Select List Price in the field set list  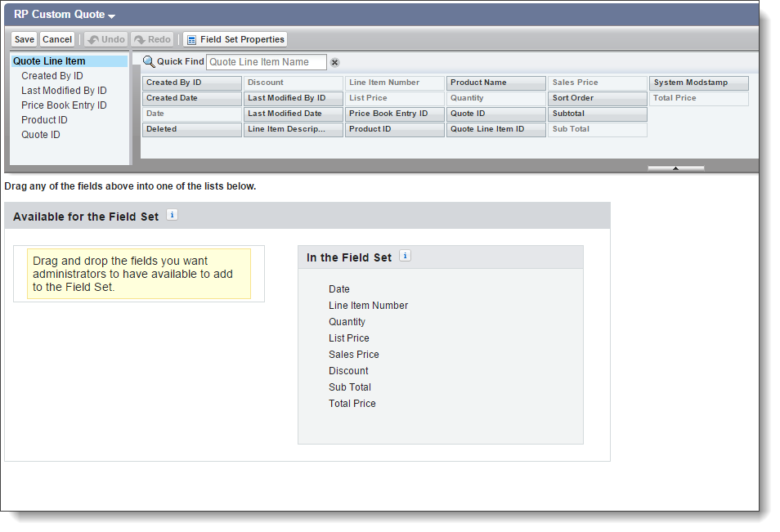(349, 338)
